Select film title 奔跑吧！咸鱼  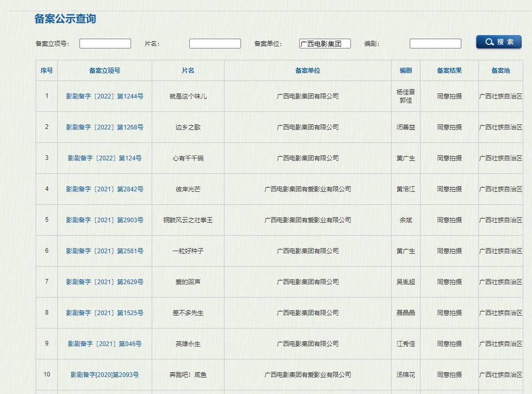pos(188,375)
